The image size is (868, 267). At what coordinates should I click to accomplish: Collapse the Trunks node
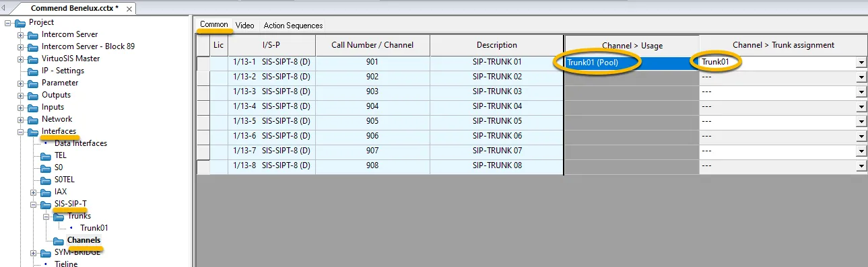(x=46, y=217)
